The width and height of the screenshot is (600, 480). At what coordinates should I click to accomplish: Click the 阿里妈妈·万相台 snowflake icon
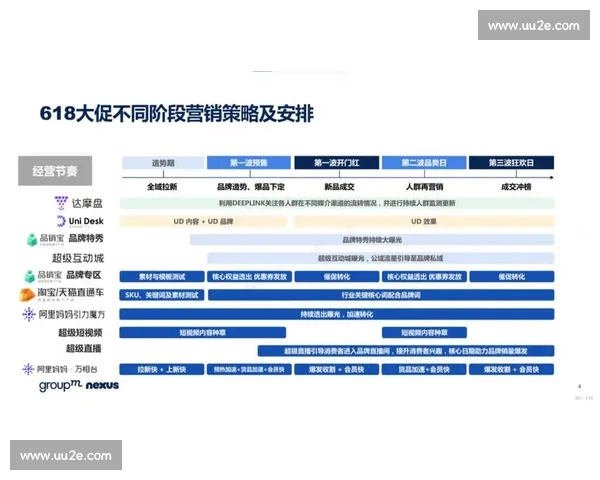[x=28, y=369]
